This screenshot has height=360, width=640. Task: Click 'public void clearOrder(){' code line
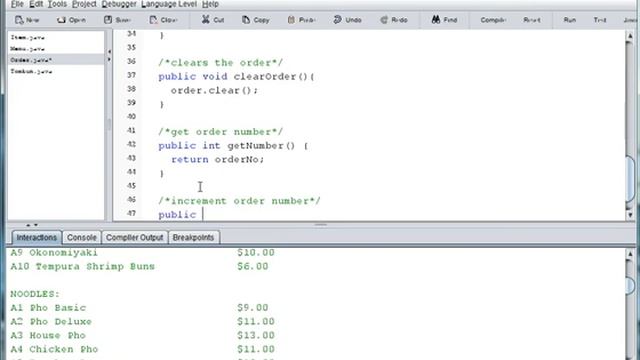tap(236, 77)
